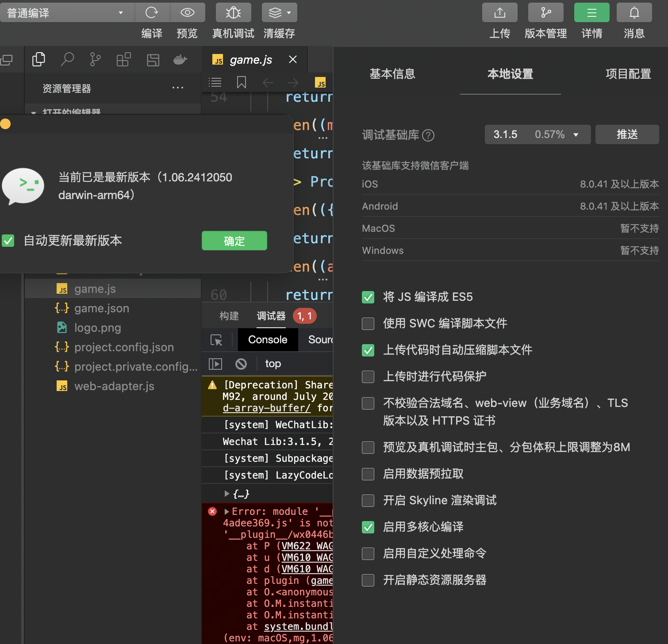Open the Docker whale sidebar icon
This screenshot has height=644, width=668.
tap(180, 59)
